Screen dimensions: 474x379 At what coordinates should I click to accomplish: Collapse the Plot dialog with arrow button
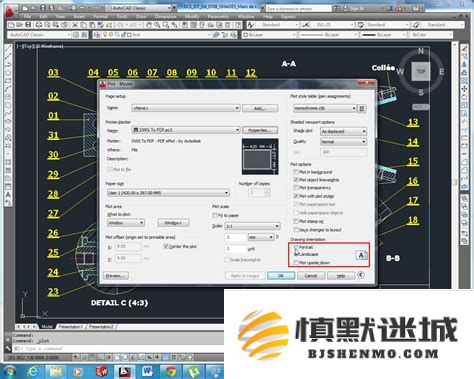pos(360,275)
